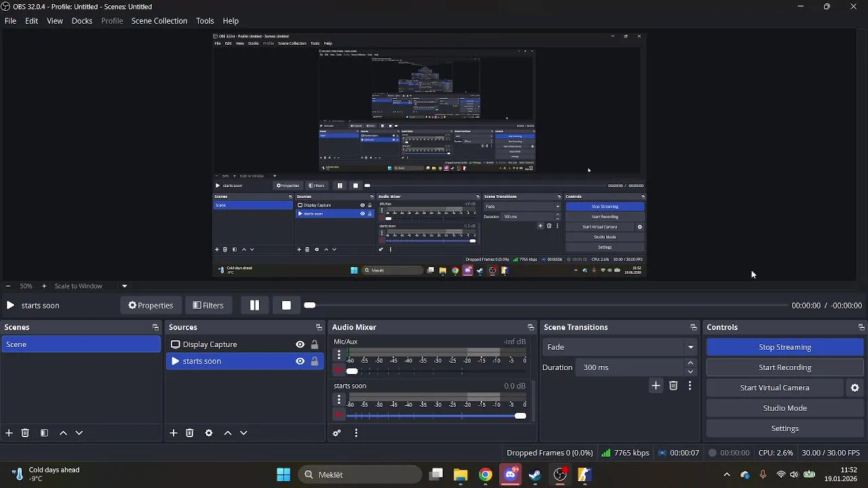Screen dimensions: 868x488
Task: Open Advanced Audio Properties gears icon
Action: click(x=337, y=433)
